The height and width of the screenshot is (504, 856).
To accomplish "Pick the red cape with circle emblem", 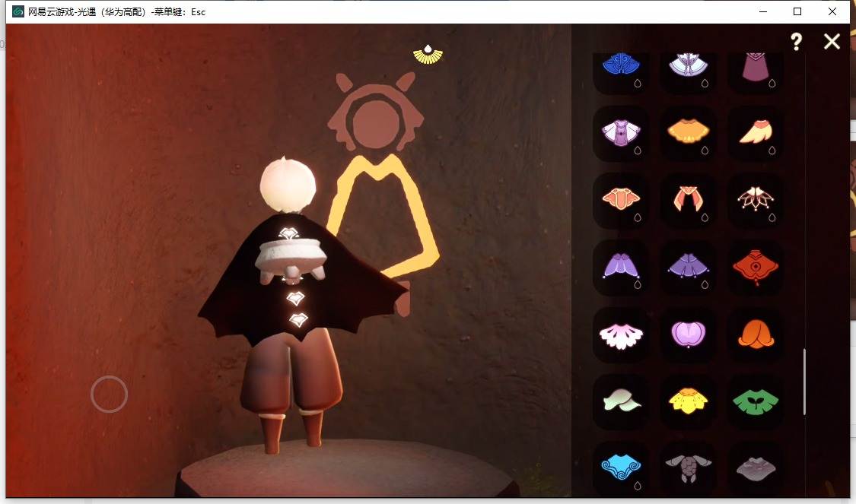I will point(756,268).
